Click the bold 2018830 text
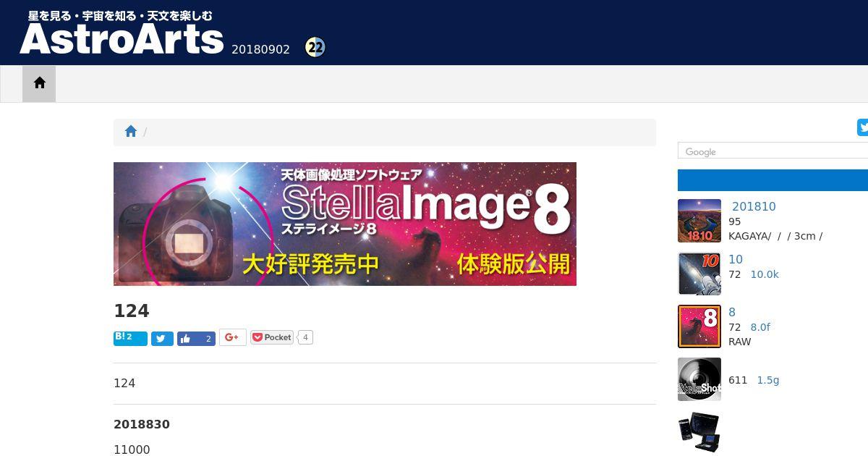Viewport: 868px width, 456px height. point(142,424)
